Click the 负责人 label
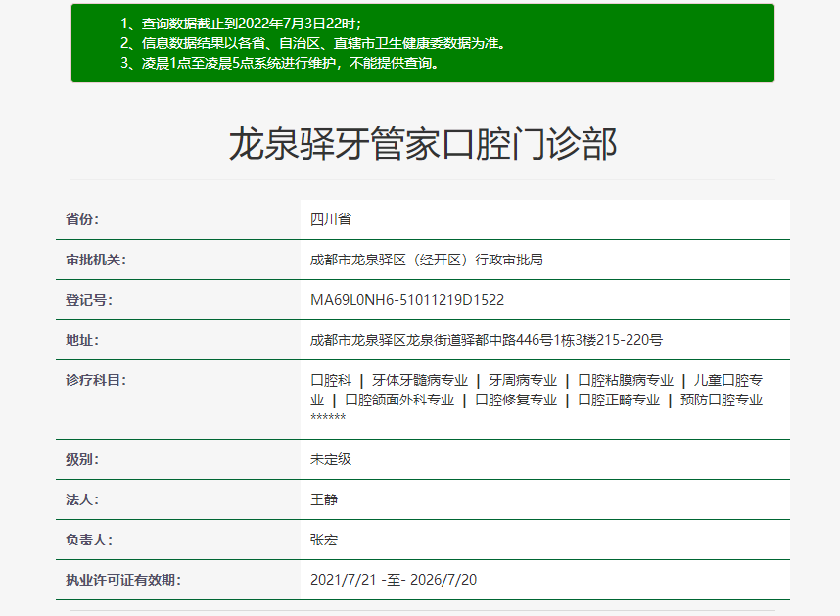Screen dimensions: 840x616 (x=89, y=540)
